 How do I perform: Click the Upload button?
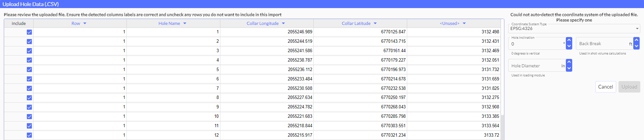pos(629,87)
